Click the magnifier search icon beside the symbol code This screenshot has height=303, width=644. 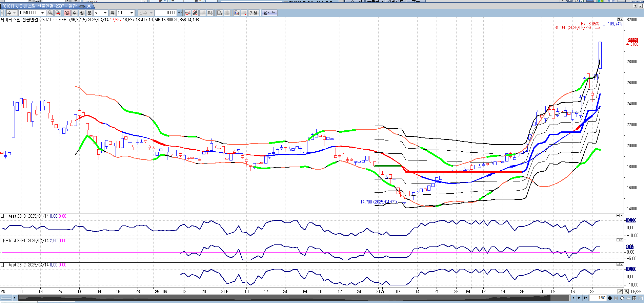click(50, 13)
